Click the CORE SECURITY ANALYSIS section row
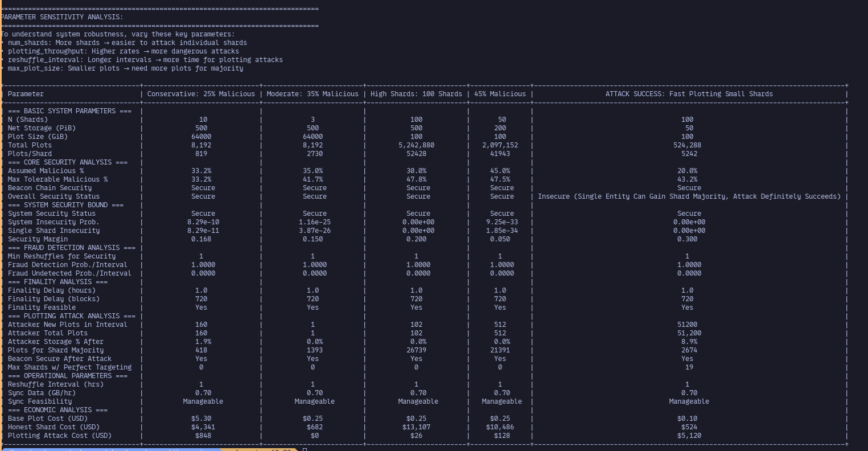 coord(68,162)
